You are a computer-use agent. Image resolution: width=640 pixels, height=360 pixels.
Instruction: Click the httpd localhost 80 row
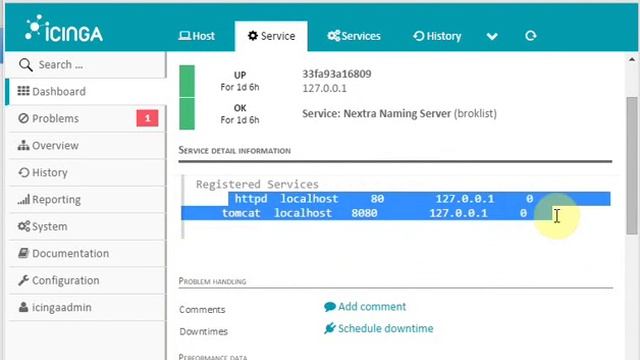pos(384,199)
